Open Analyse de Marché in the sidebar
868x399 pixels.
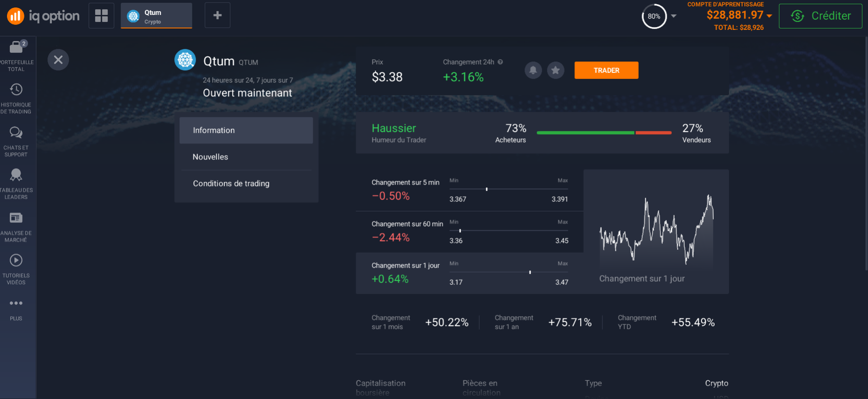pyautogui.click(x=16, y=226)
